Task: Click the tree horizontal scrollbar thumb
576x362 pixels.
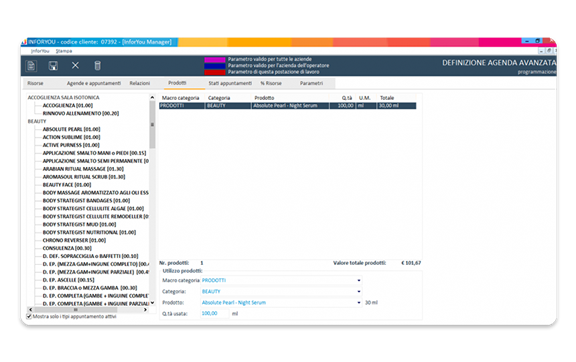Action: click(x=75, y=310)
